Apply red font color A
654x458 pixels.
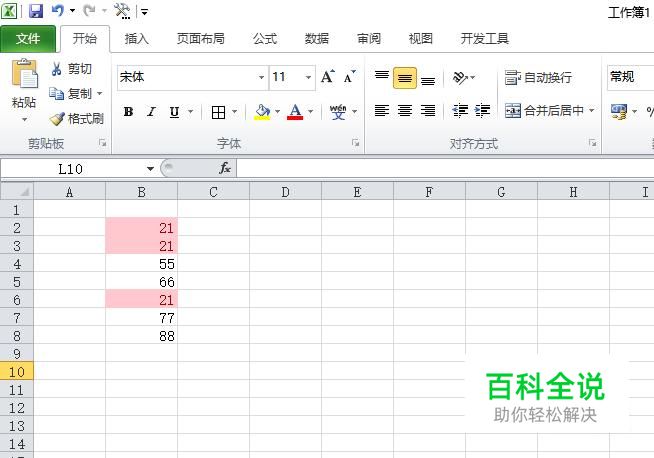[x=295, y=112]
